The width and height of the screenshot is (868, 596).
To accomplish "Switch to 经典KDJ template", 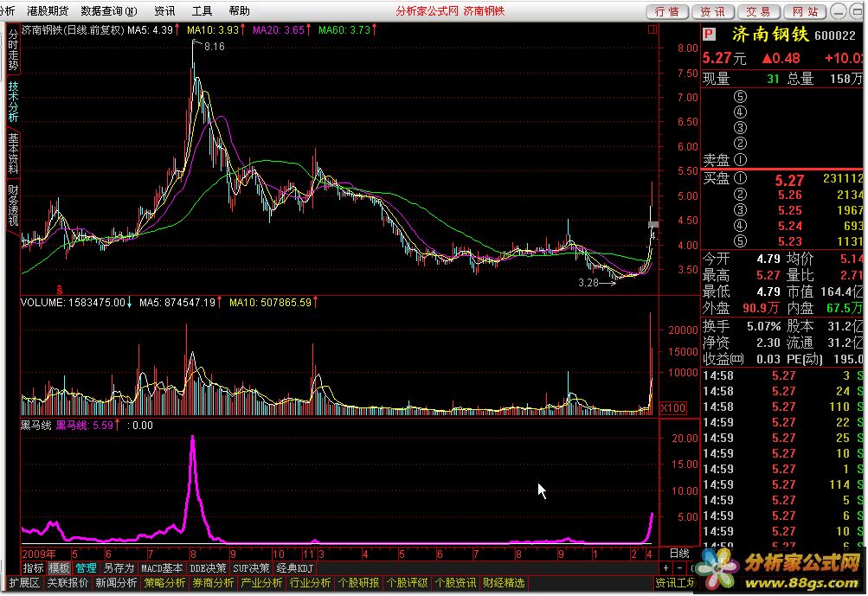I will pyautogui.click(x=295, y=567).
